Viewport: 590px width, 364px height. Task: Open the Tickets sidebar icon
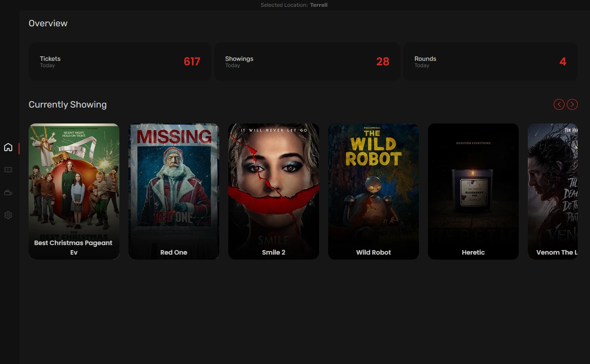point(8,170)
